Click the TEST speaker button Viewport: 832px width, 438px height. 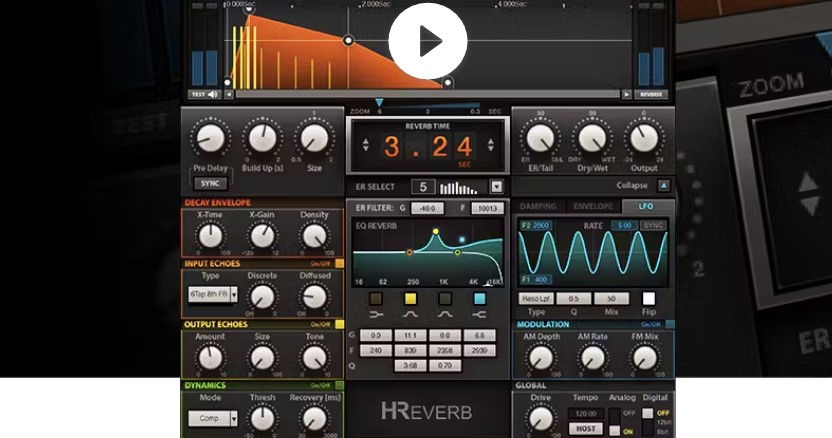(x=204, y=95)
